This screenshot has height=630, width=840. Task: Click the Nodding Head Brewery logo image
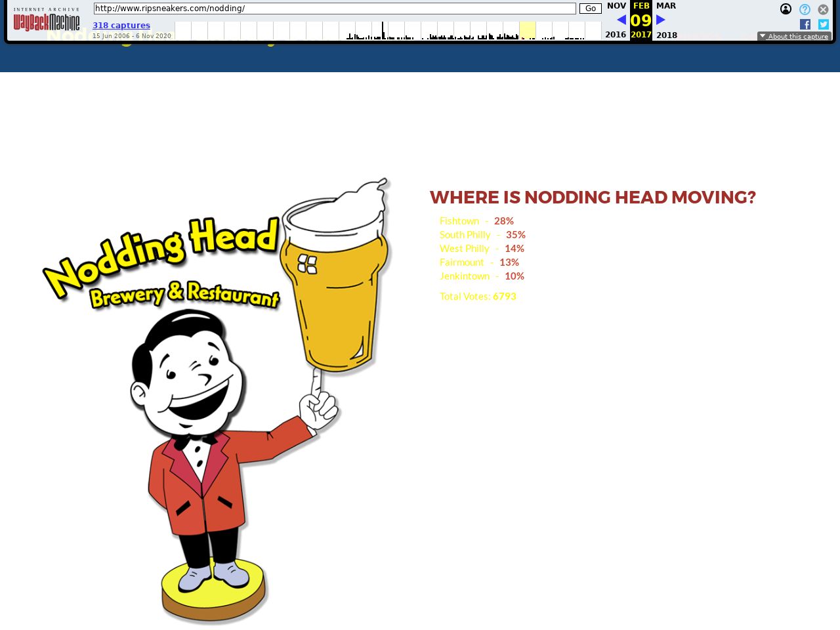click(x=217, y=400)
